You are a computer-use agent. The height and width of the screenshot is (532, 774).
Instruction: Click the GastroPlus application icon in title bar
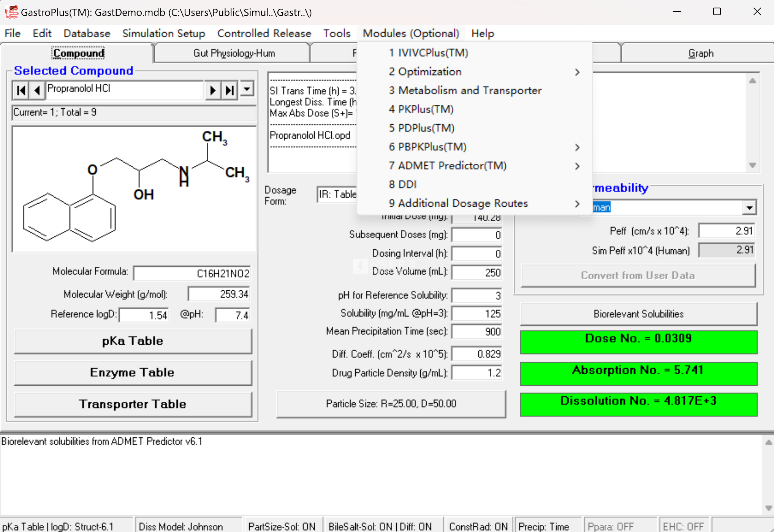tap(11, 12)
